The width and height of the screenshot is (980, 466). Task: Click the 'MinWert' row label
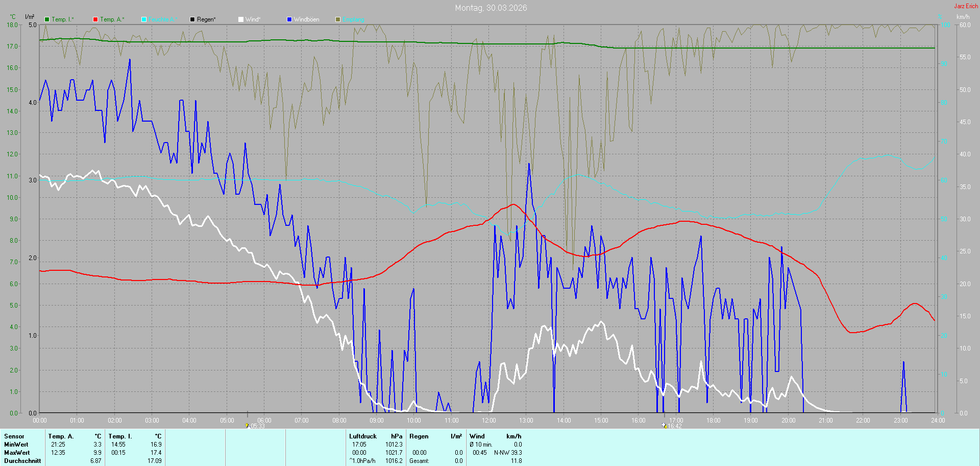pyautogui.click(x=16, y=445)
